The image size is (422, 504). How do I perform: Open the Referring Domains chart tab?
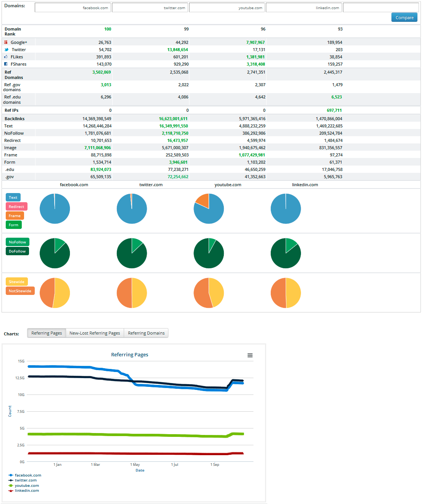point(146,333)
